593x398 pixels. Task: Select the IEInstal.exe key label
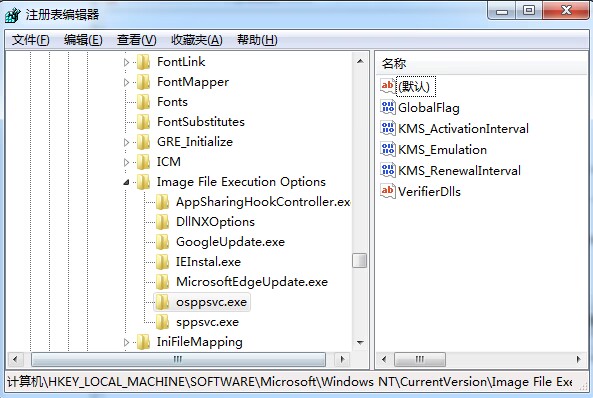208,262
